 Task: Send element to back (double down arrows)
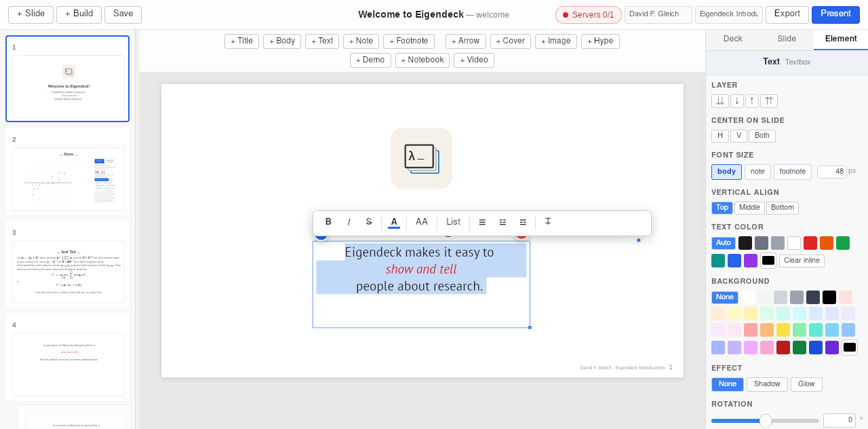tap(720, 101)
